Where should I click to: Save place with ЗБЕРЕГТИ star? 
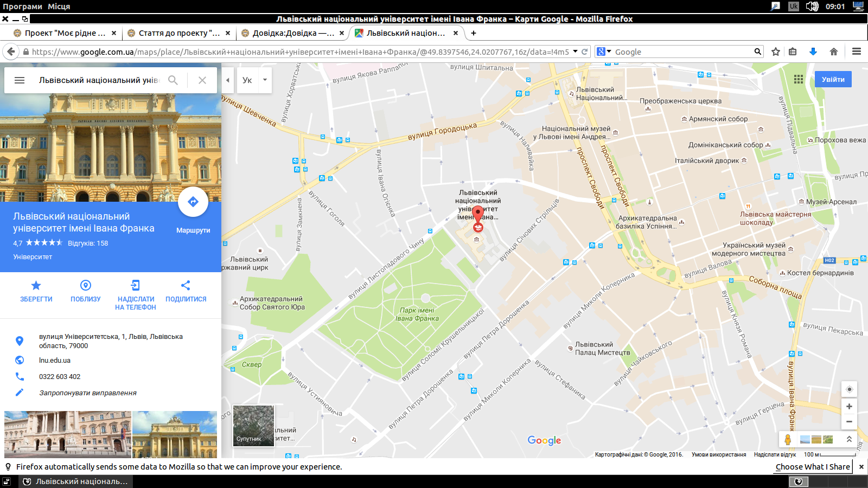point(36,286)
